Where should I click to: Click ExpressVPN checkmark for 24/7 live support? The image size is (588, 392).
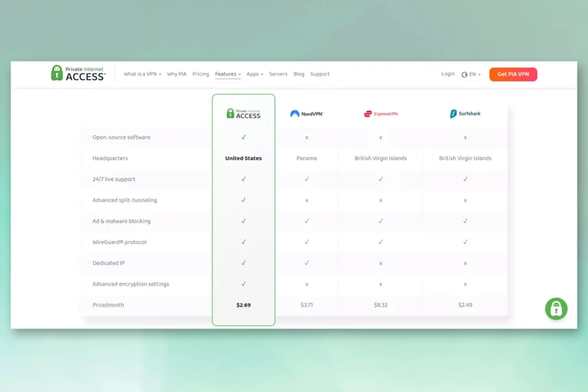[381, 179]
